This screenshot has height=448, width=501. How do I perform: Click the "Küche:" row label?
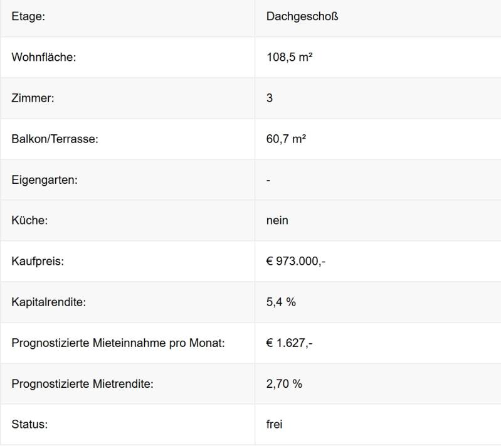coord(29,220)
